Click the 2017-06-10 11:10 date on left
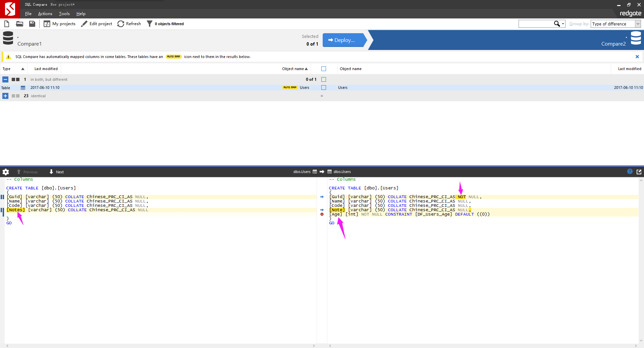644x348 pixels. tap(45, 88)
